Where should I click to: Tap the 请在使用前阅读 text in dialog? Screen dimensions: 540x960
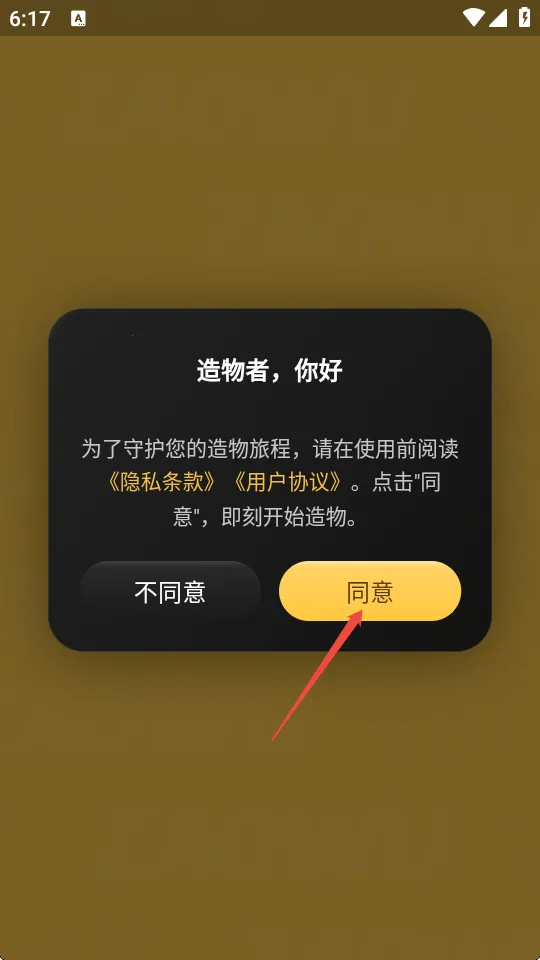pyautogui.click(x=386, y=449)
